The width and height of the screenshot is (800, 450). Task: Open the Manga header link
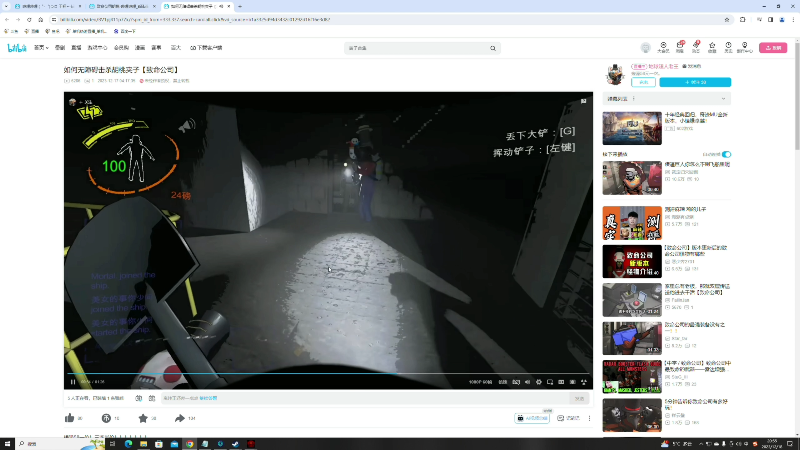[140, 48]
